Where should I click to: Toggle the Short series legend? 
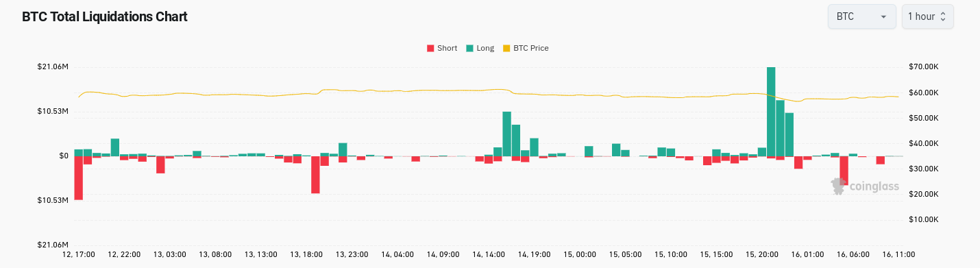pos(441,48)
